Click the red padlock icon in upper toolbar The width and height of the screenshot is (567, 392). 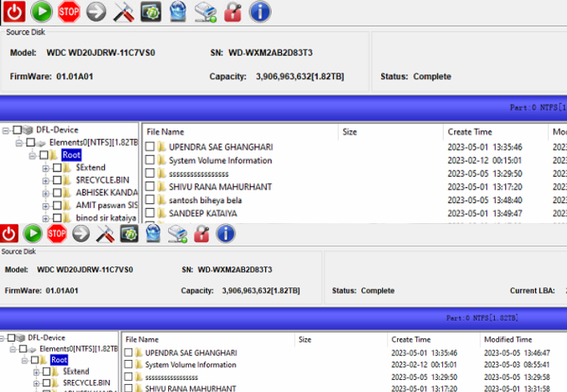tap(232, 12)
